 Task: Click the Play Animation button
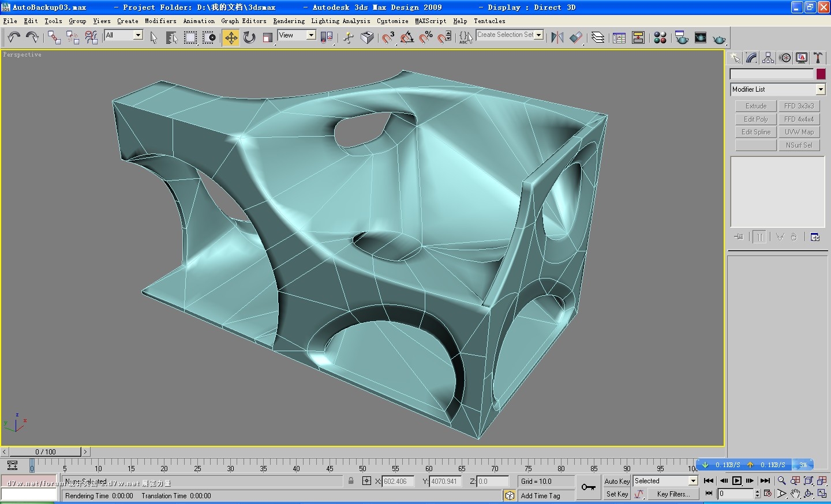pos(737,480)
